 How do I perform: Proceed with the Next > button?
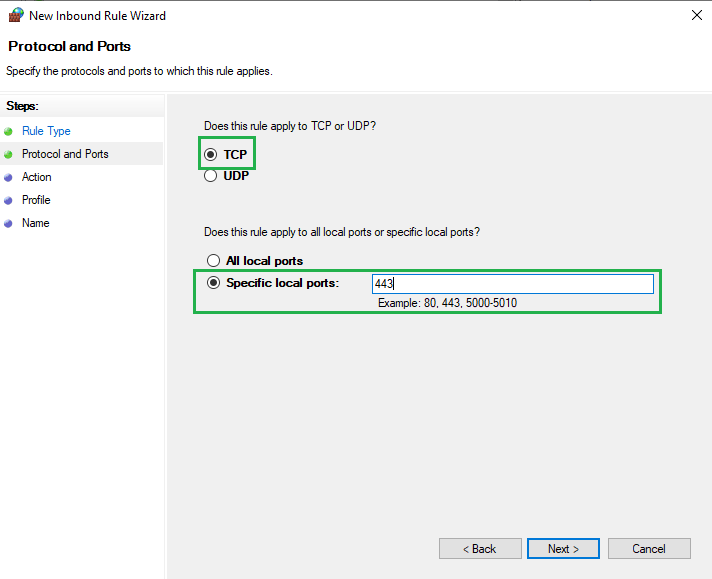(563, 549)
